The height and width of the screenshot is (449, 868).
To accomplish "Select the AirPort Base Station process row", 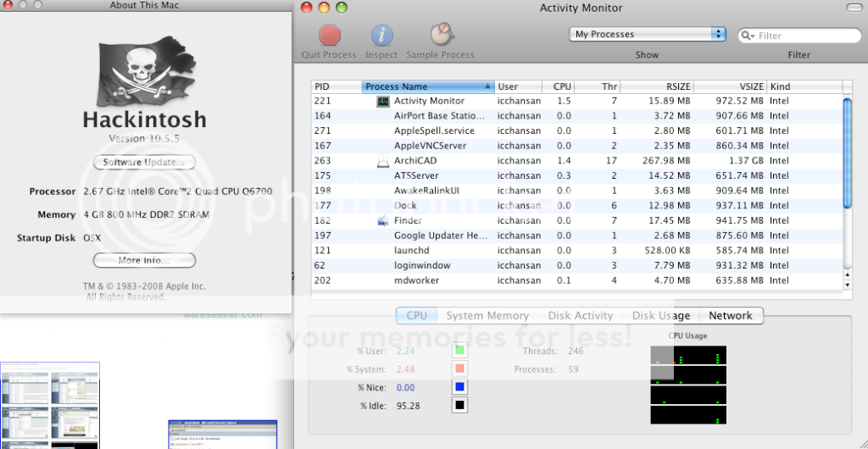I will point(576,116).
